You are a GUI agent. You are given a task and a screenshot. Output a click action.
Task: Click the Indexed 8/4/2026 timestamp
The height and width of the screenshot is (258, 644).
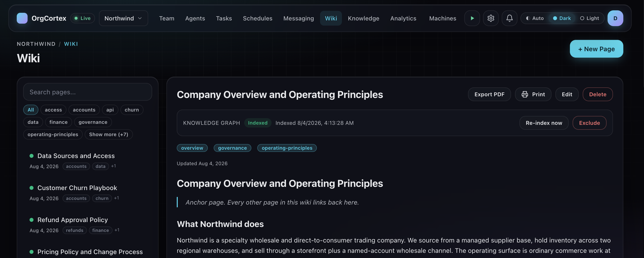pyautogui.click(x=314, y=123)
